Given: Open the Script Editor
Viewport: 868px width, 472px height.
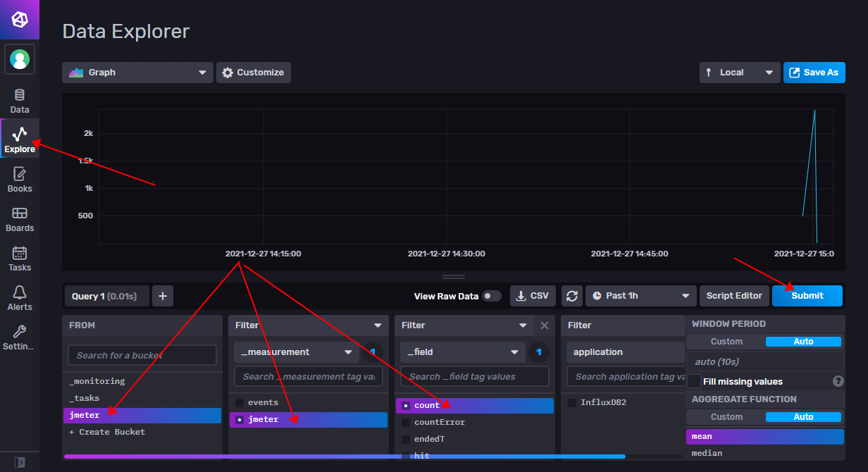Looking at the screenshot, I should click(x=733, y=296).
